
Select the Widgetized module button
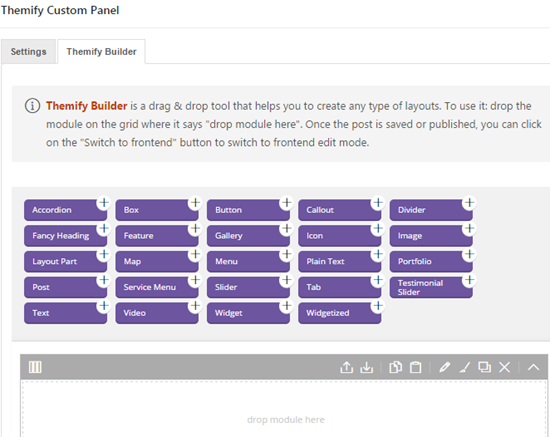coord(340,313)
